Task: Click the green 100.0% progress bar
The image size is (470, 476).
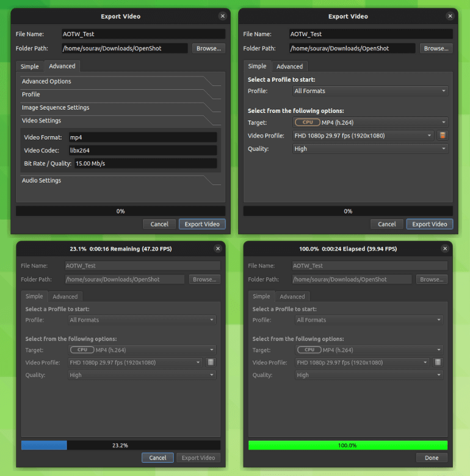Action: pos(348,445)
